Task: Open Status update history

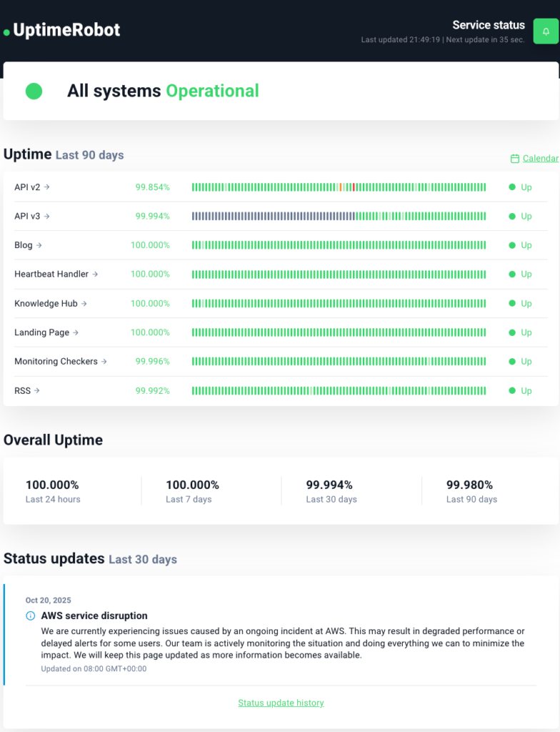Action: point(281,703)
